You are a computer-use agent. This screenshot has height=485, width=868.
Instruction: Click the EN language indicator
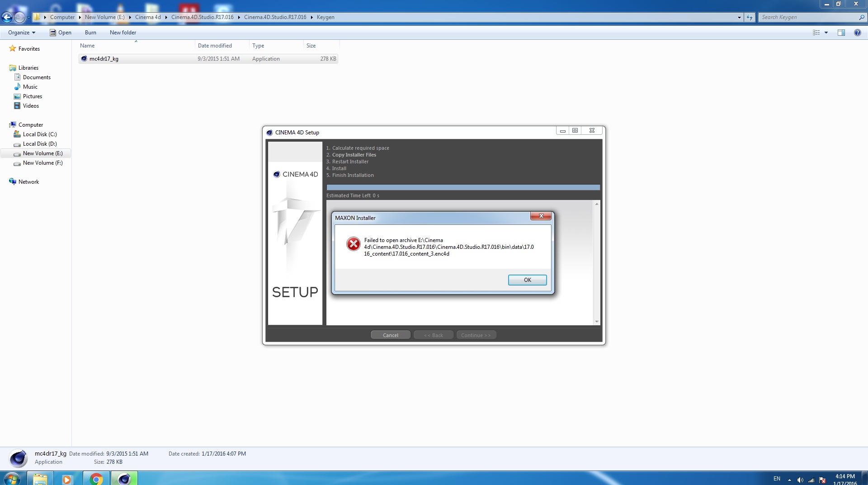click(x=777, y=479)
